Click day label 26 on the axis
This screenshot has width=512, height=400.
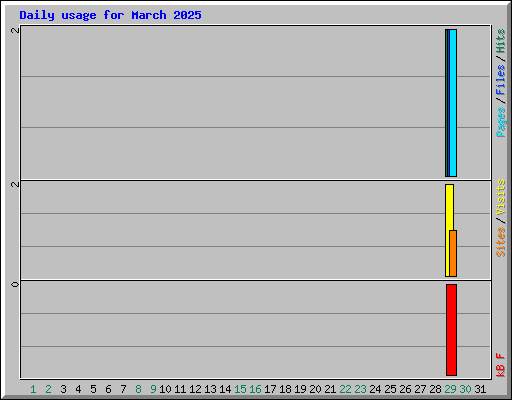405,389
